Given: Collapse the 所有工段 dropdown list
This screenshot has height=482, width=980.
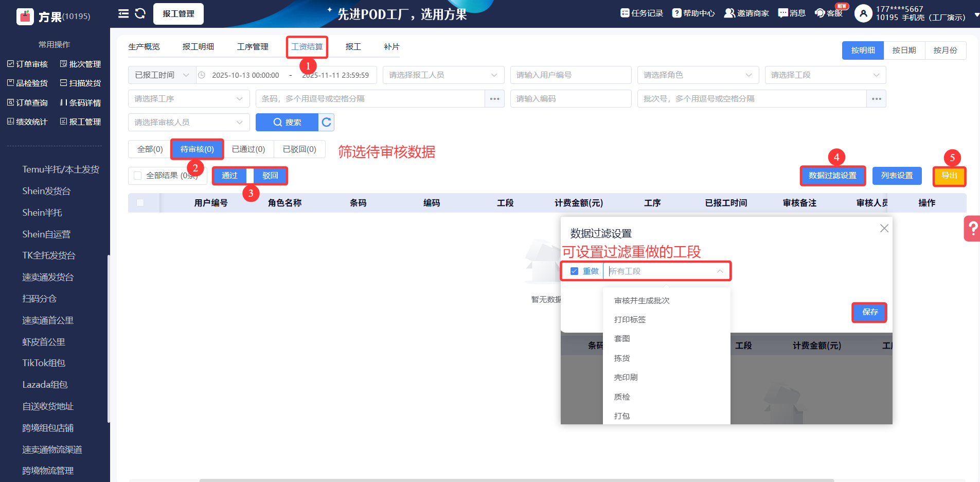Looking at the screenshot, I should 720,271.
